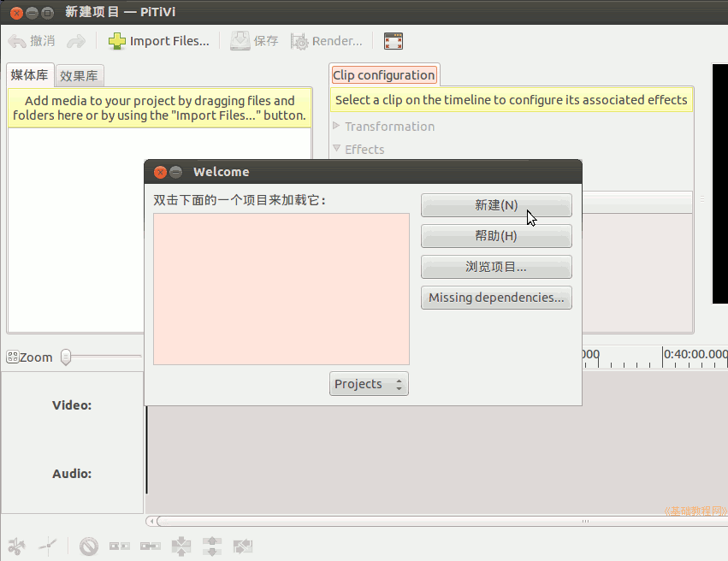Viewport: 728px width, 561px height.
Task: Click the Zoom fit icon beside the slider
Action: pos(12,357)
